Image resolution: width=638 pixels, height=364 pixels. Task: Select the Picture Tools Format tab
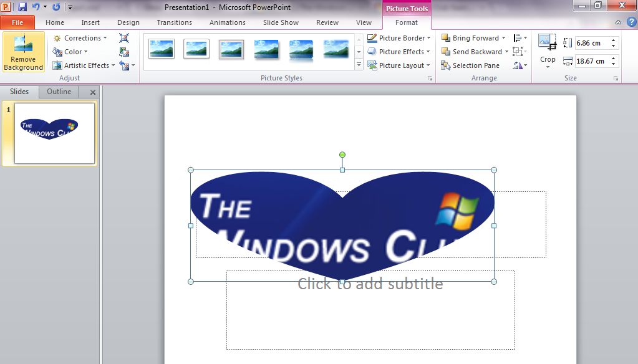(407, 22)
